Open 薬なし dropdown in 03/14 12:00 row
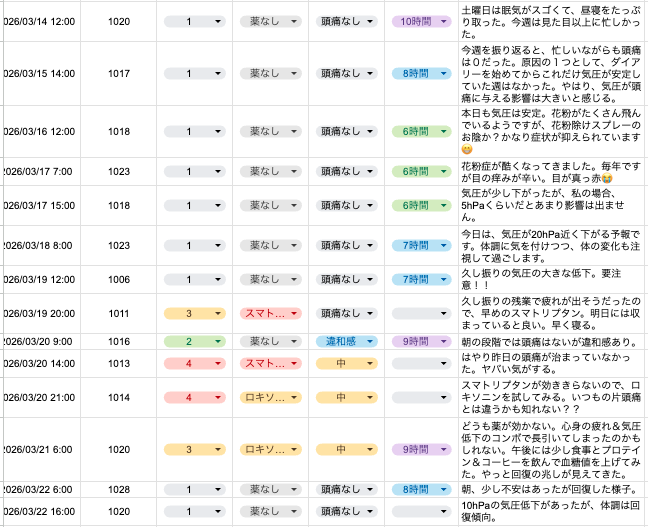Image resolution: width=648 pixels, height=527 pixels. [268, 20]
